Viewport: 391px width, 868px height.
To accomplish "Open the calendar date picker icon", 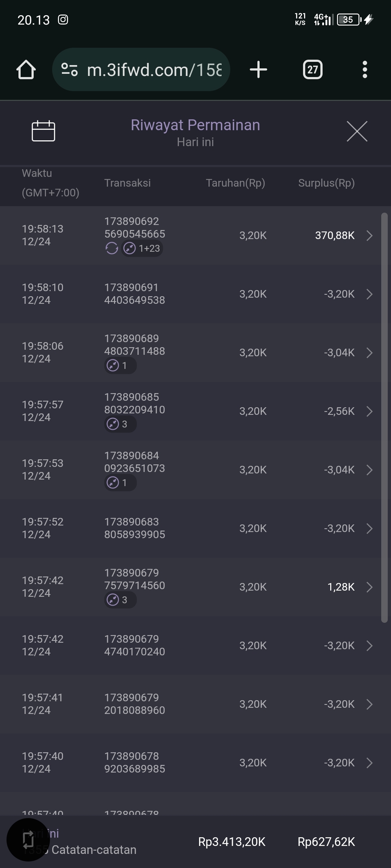I will (x=43, y=131).
